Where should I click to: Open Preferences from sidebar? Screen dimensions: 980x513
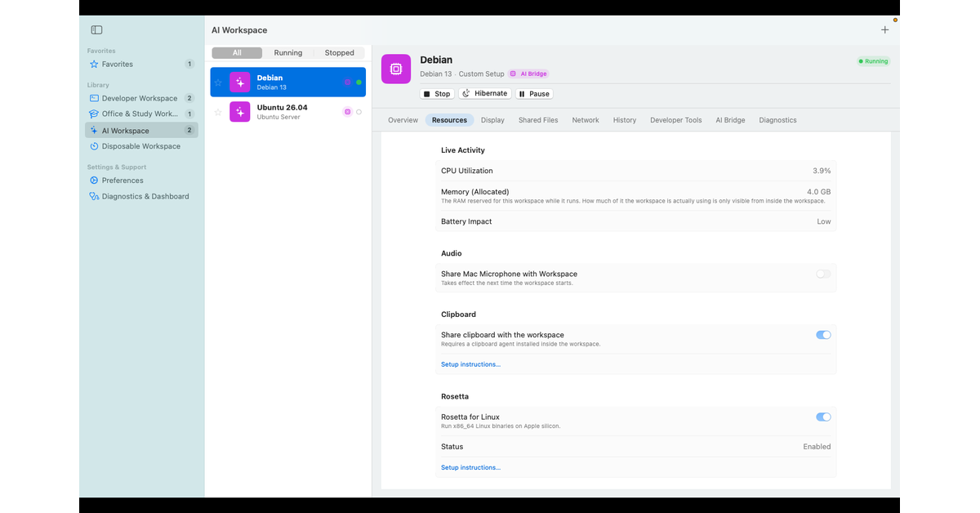(141, 181)
